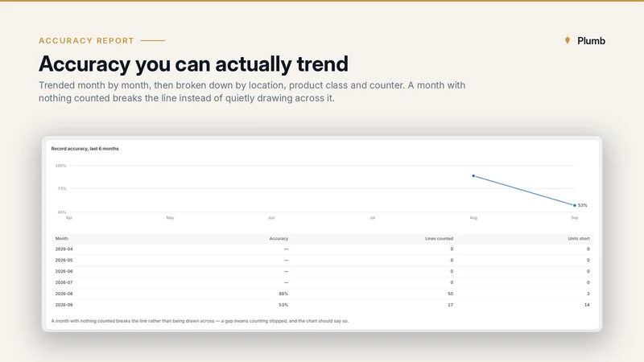The height and width of the screenshot is (362, 644).
Task: Click the subtitle starting Trended month by month
Action: click(252, 92)
